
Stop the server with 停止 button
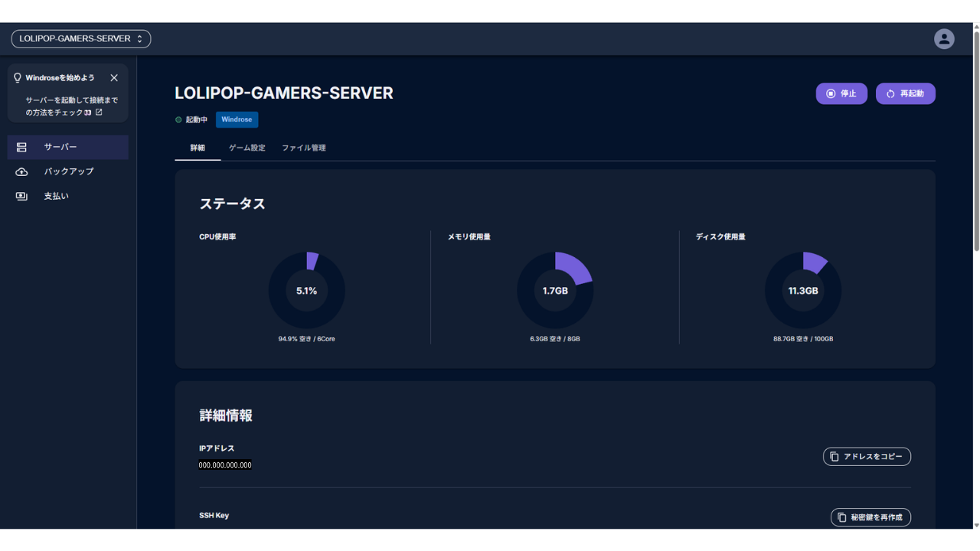841,93
